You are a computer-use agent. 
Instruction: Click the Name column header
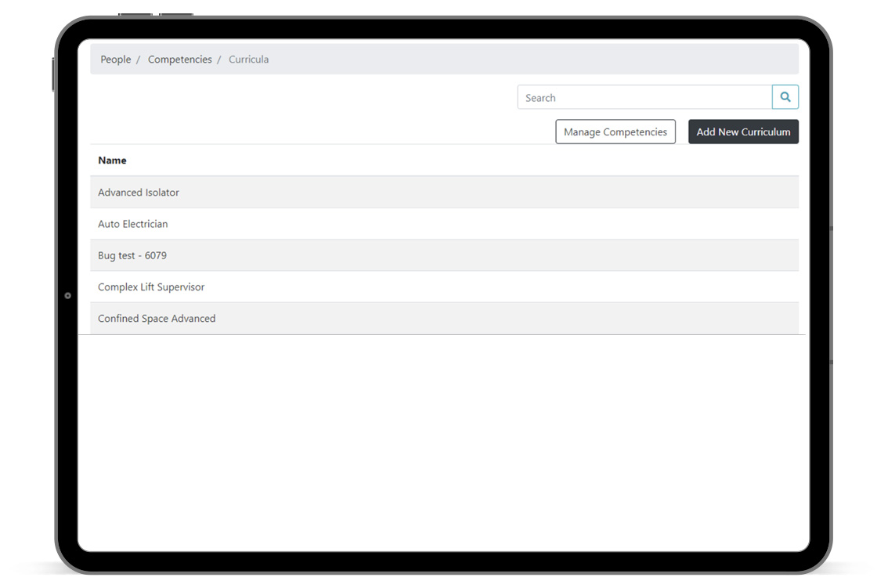(x=112, y=161)
